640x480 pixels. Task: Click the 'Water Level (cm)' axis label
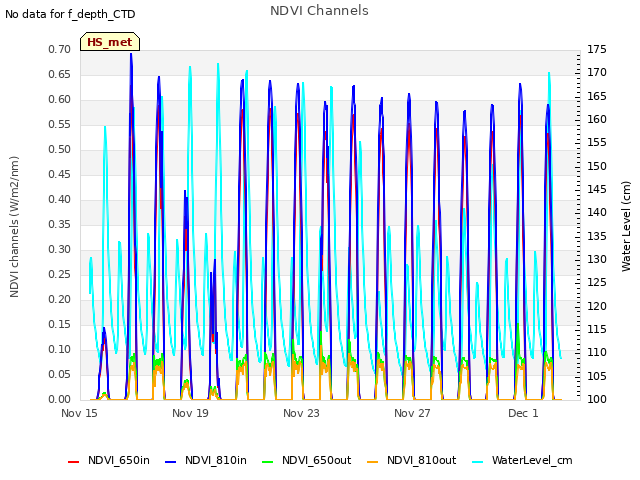(x=626, y=227)
